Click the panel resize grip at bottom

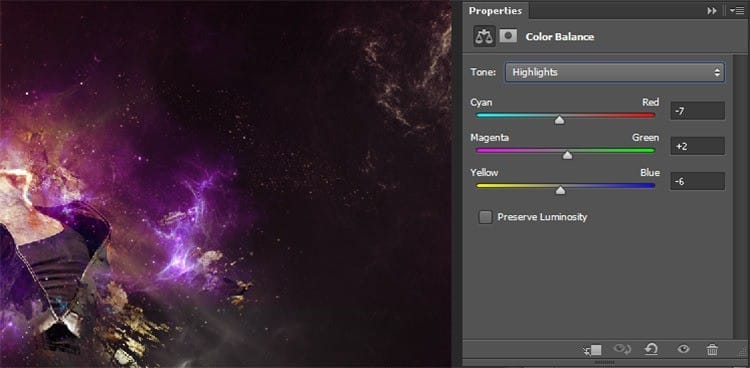coord(604,362)
